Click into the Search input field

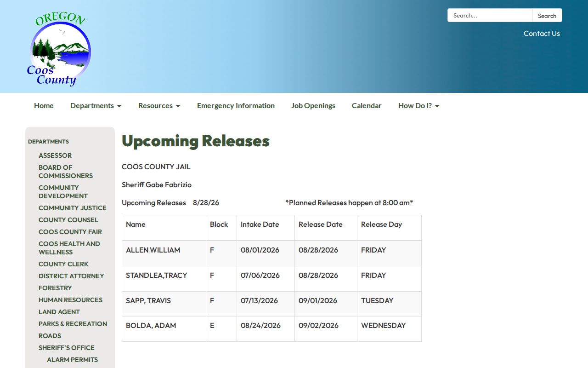tap(490, 15)
